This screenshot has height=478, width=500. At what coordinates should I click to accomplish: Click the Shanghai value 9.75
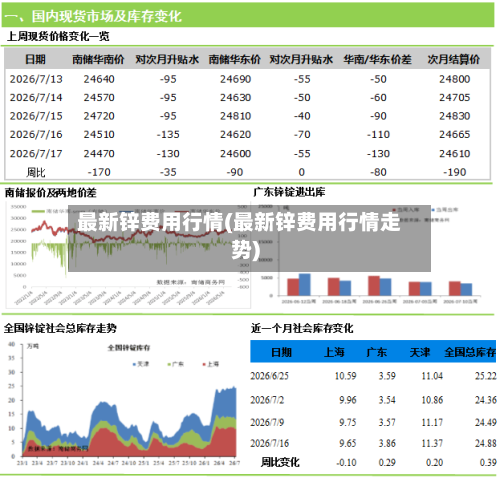[348, 422]
